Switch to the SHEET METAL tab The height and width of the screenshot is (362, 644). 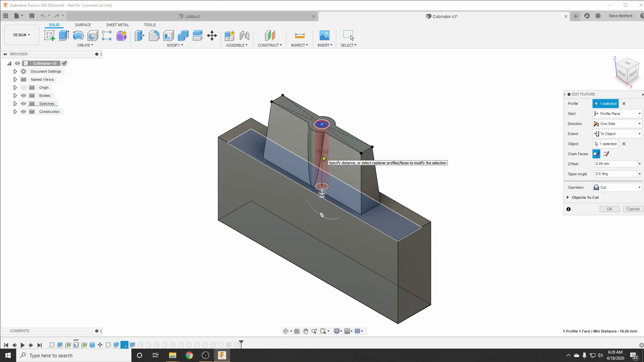click(117, 25)
